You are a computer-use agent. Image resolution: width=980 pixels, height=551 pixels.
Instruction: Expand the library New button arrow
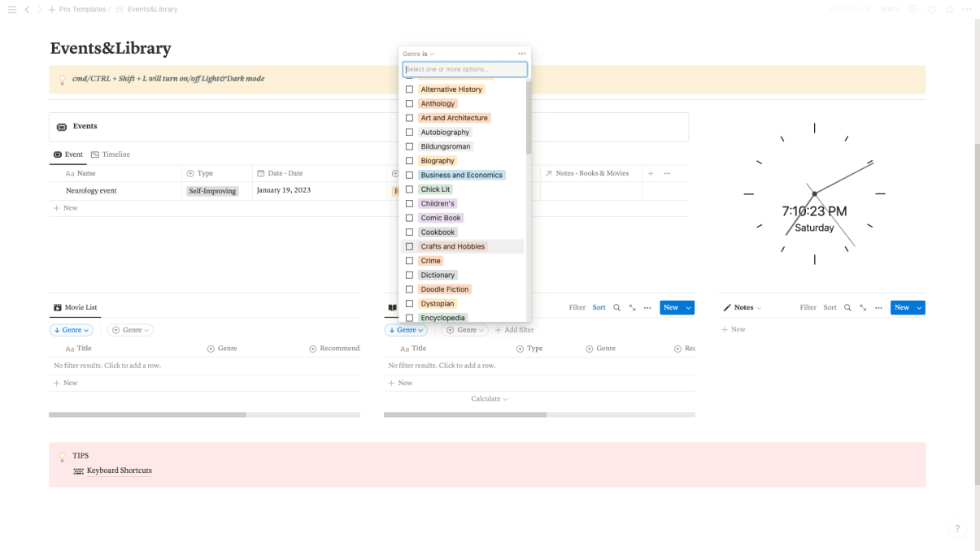coord(689,307)
